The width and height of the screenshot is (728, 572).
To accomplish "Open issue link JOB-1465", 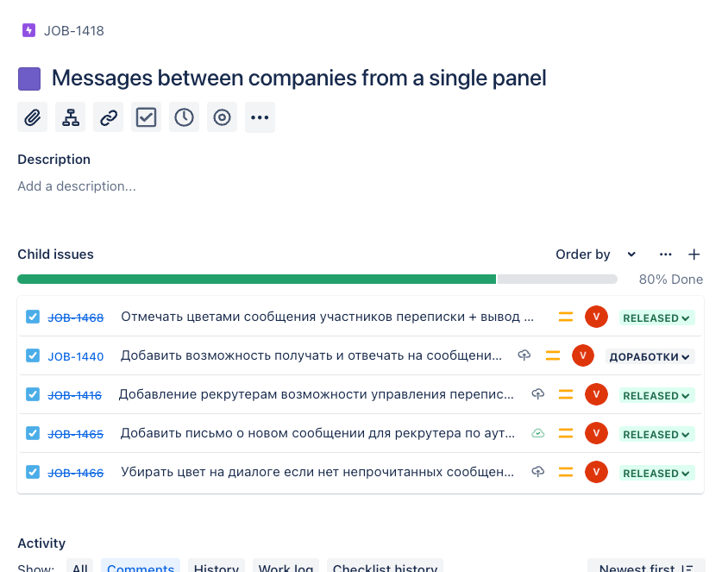I will click(x=76, y=434).
